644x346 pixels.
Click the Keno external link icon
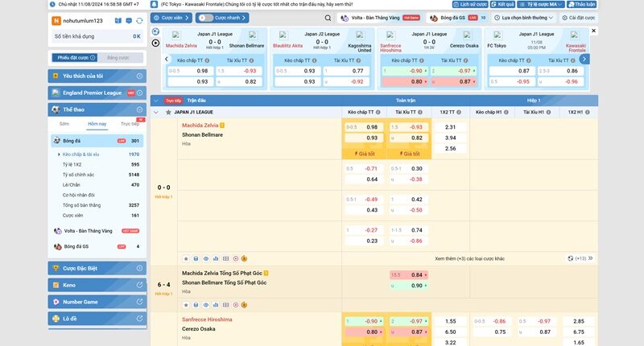(x=139, y=285)
